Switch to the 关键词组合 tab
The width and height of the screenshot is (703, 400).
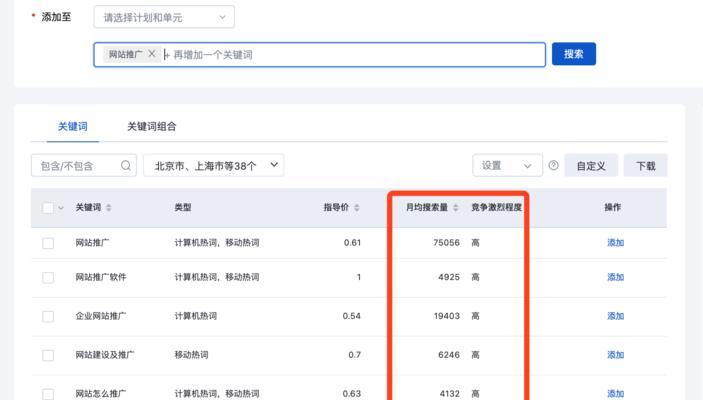tap(152, 126)
